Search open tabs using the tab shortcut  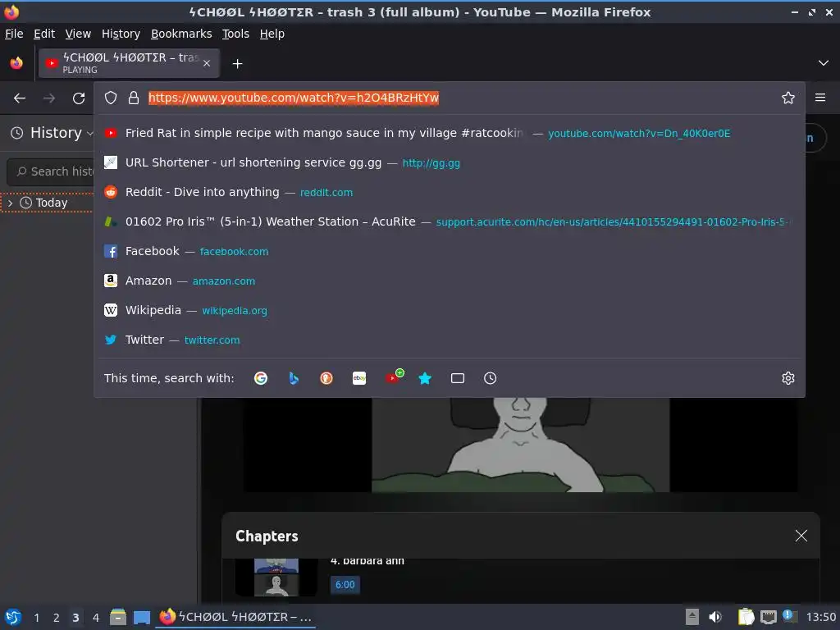[458, 378]
